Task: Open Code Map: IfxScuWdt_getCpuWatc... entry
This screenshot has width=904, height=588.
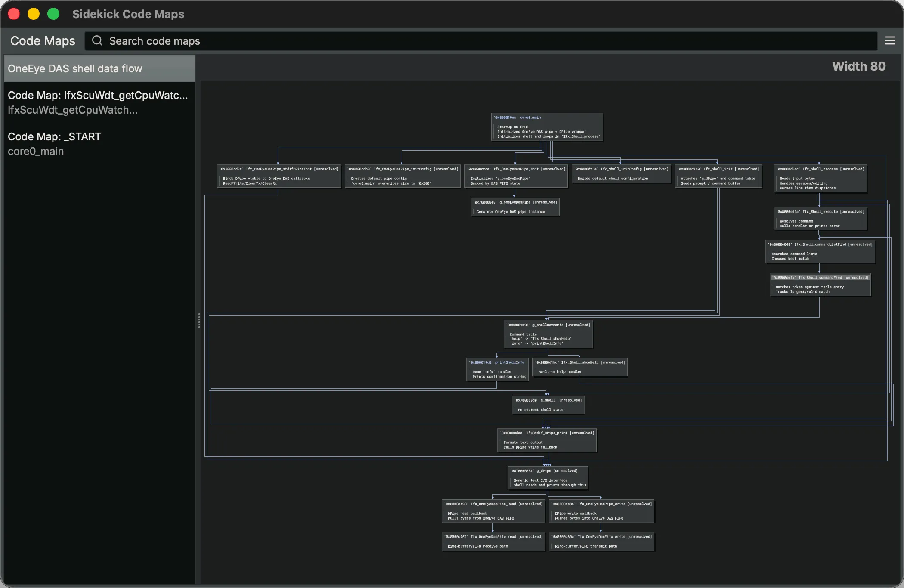Action: click(100, 102)
